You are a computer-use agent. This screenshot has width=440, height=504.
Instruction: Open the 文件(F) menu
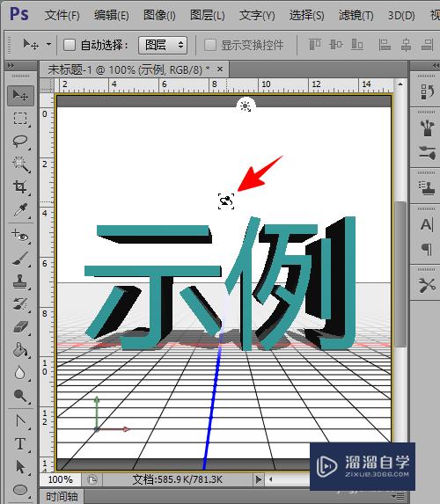(62, 15)
